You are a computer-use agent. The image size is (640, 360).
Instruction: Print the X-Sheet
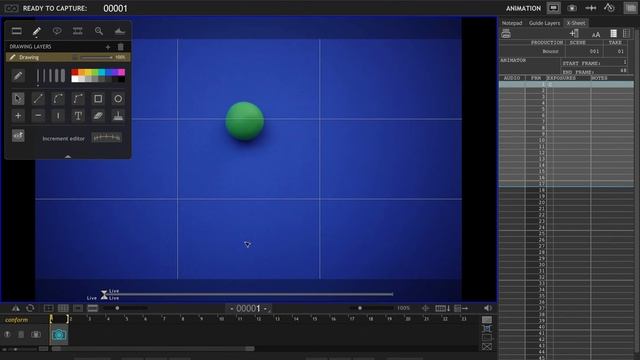(x=506, y=34)
